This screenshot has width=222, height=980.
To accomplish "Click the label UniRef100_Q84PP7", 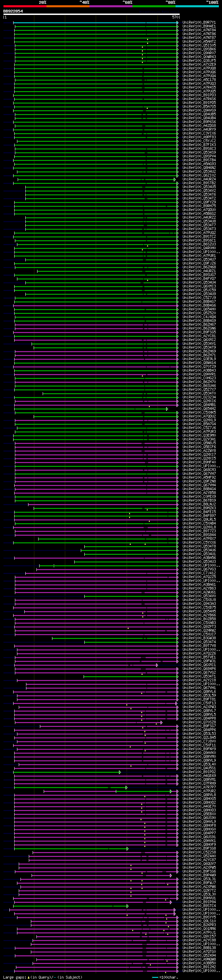I will (199, 833).
